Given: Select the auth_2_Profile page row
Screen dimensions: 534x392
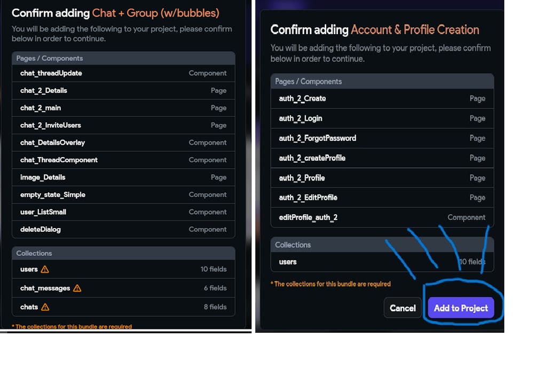Looking at the screenshot, I should pyautogui.click(x=382, y=178).
